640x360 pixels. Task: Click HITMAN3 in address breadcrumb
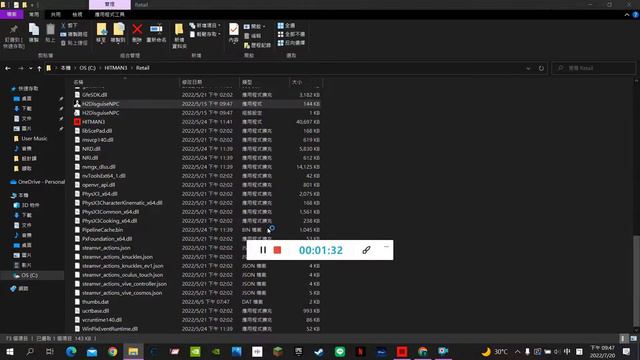coord(116,68)
